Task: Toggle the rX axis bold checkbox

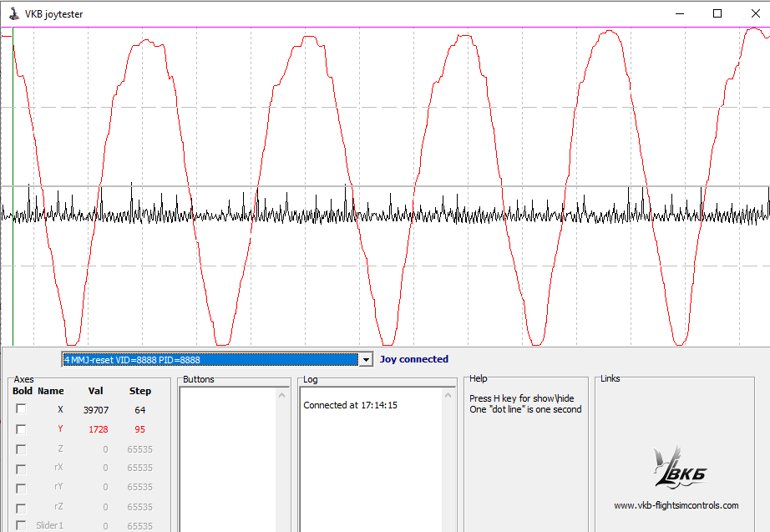Action: click(x=21, y=469)
